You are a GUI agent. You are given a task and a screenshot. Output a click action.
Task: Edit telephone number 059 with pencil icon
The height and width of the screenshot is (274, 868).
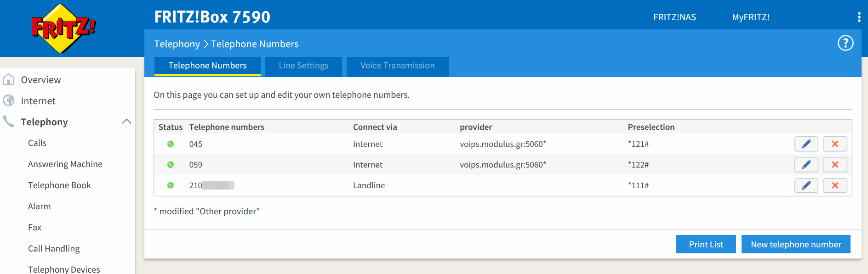(806, 165)
